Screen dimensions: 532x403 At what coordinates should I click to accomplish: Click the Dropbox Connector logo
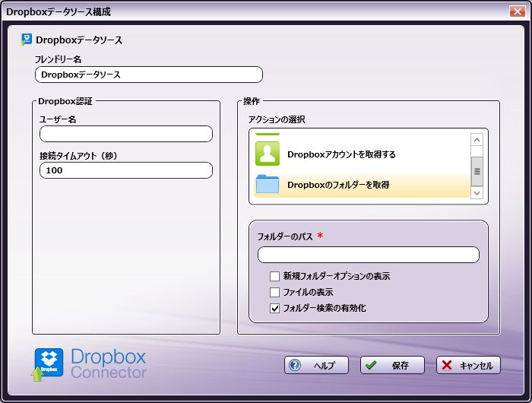tap(89, 365)
